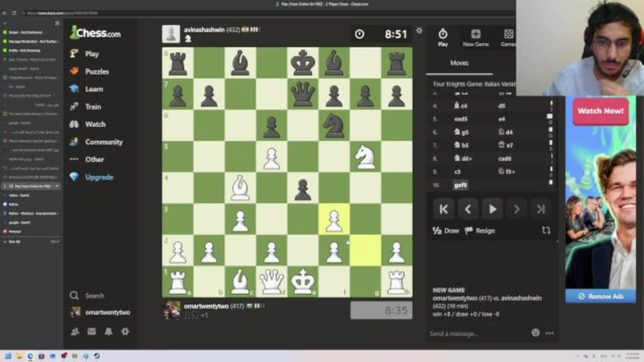Click the black knight on f6

pos(334,126)
